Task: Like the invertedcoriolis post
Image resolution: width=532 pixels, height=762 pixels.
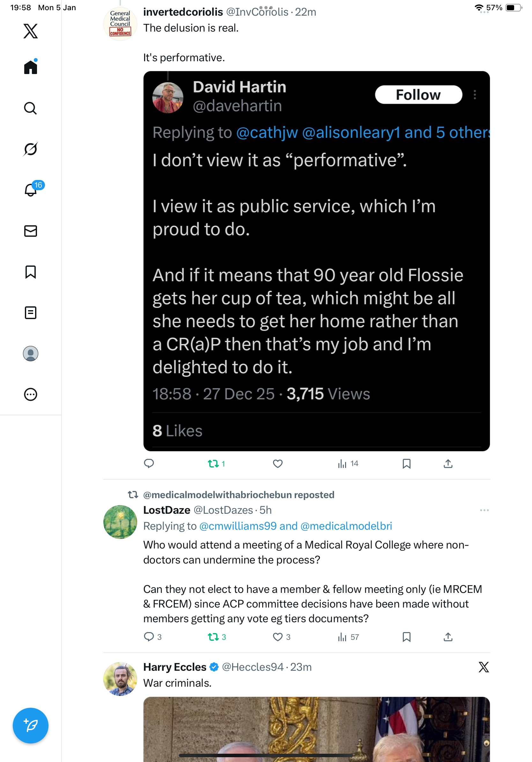Action: click(277, 464)
